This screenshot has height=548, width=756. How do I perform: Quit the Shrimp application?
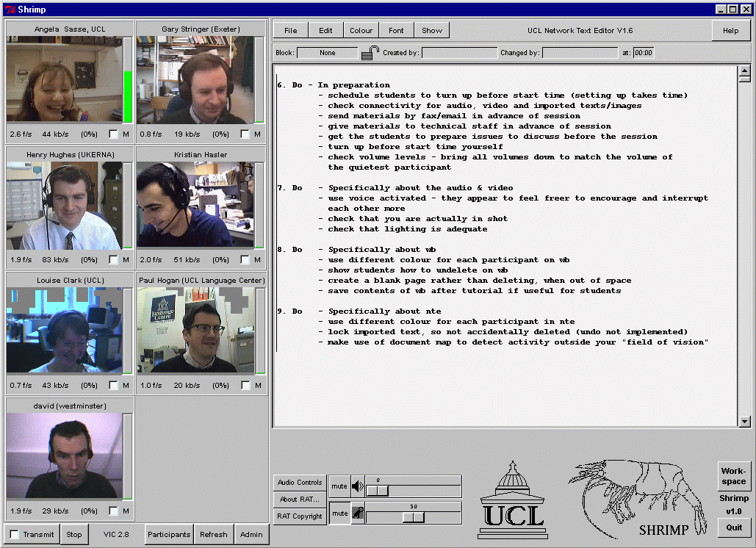click(x=734, y=527)
